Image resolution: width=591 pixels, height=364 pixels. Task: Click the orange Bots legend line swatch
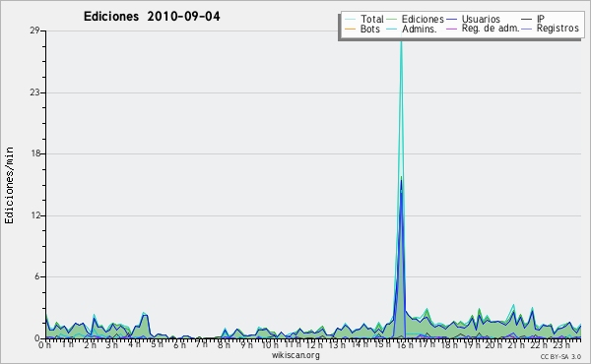350,29
